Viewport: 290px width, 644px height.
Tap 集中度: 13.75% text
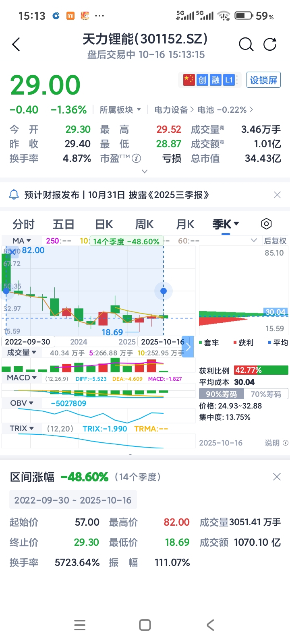click(225, 417)
